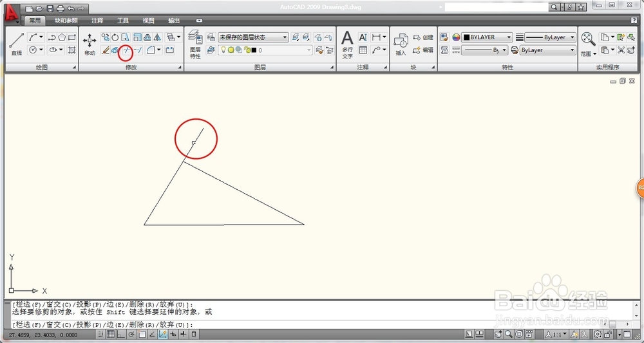Image resolution: width=644 pixels, height=343 pixels.
Task: Click the Save icon in quick access toolbar
Action: pyautogui.click(x=50, y=8)
